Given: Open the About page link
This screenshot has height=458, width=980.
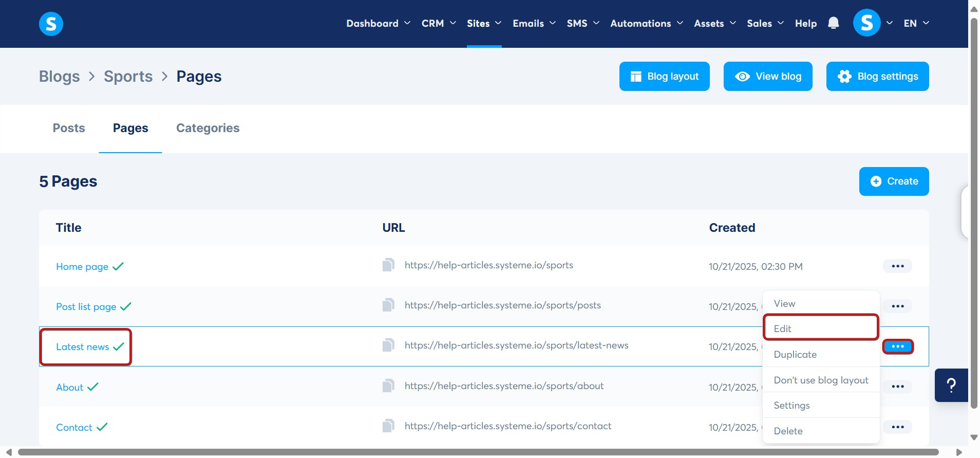Looking at the screenshot, I should coord(70,387).
